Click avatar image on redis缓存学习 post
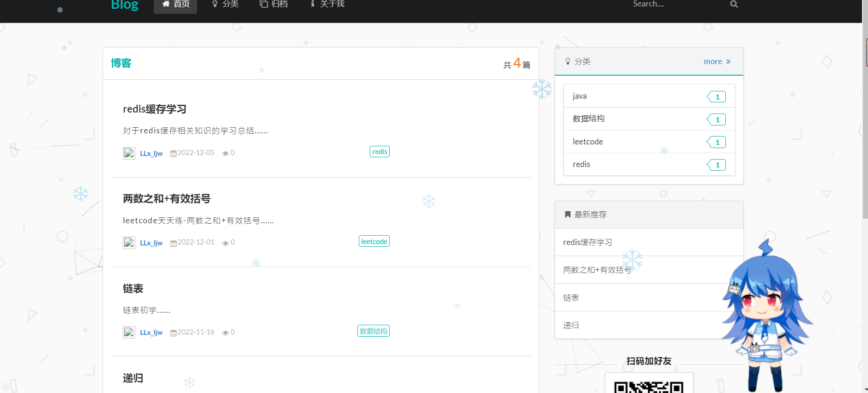Screen dimensions: 868x393 (x=129, y=153)
